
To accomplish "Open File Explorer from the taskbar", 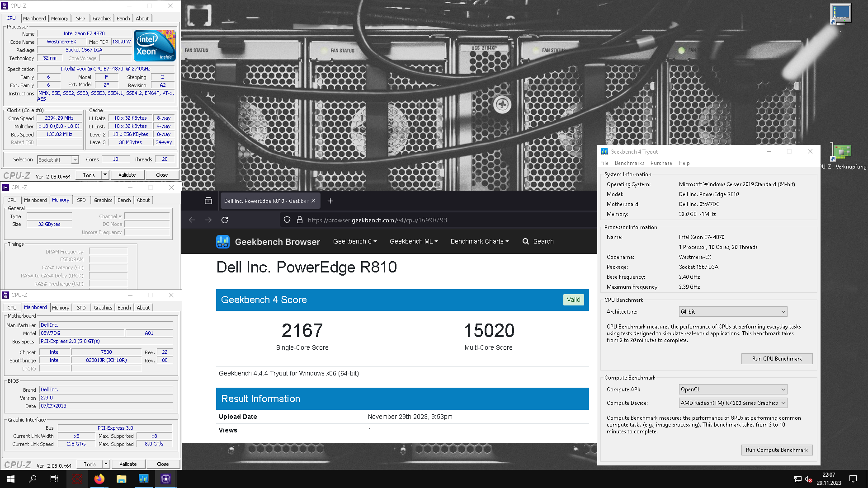I will pyautogui.click(x=121, y=479).
